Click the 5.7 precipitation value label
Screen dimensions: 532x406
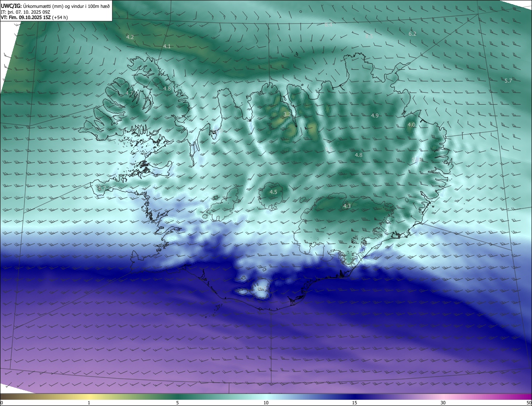click(x=508, y=81)
